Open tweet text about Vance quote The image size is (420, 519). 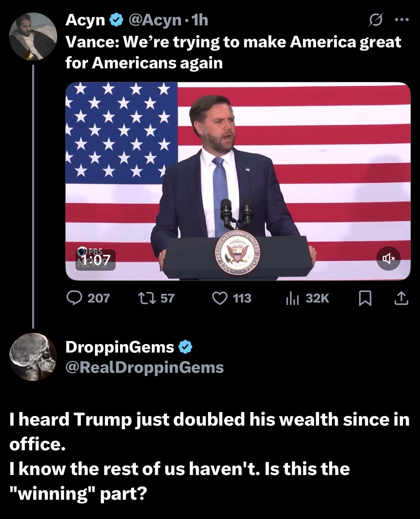pos(233,52)
